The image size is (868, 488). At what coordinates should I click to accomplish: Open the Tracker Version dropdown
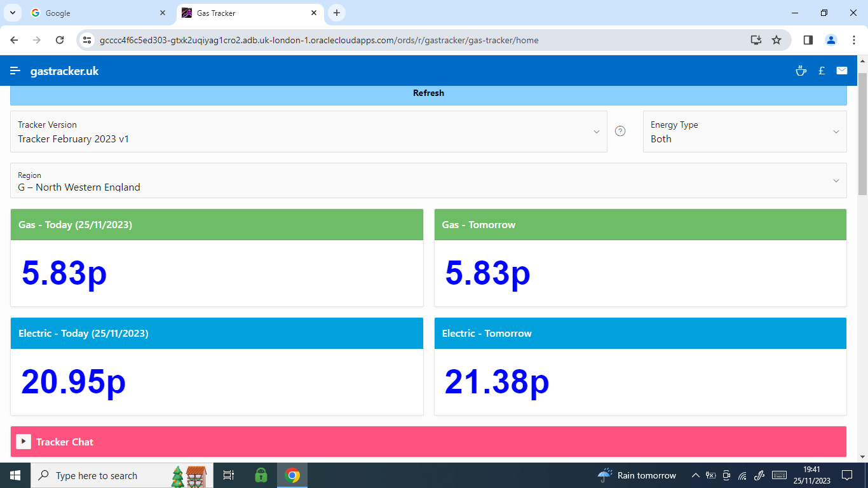pyautogui.click(x=309, y=132)
